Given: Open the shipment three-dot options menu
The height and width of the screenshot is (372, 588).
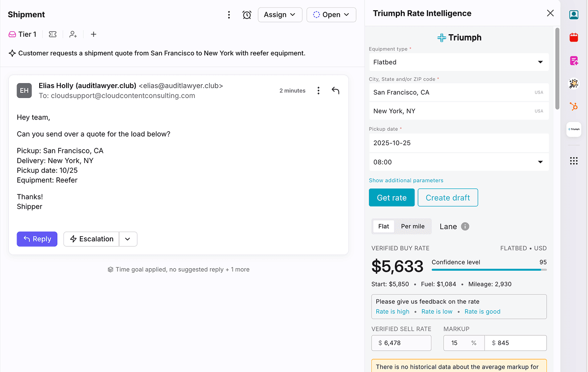Looking at the screenshot, I should click(229, 15).
